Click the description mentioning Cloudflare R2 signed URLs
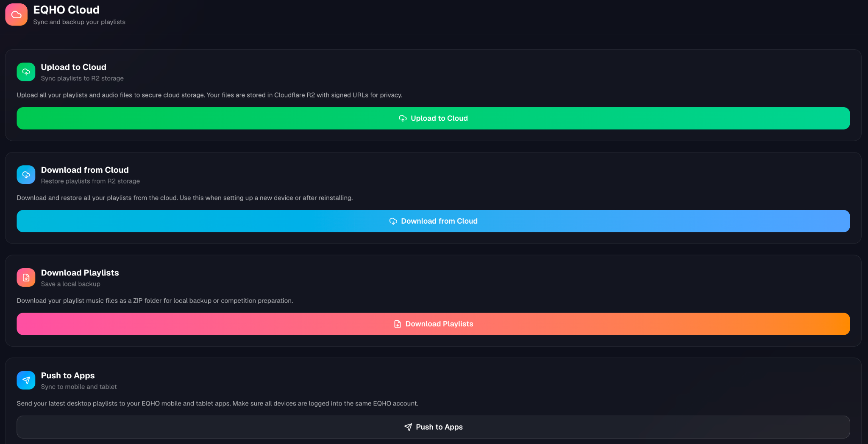868x444 pixels. (209, 95)
